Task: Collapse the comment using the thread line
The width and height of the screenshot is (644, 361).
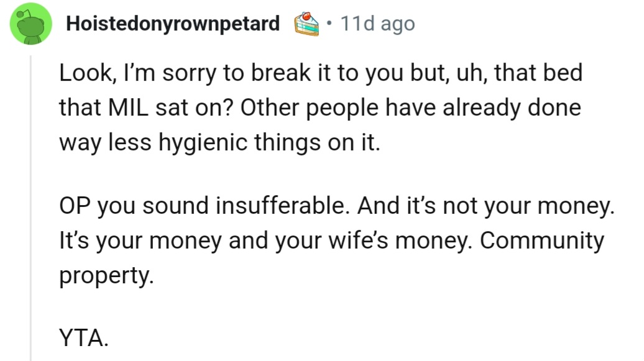Action: tap(31, 205)
